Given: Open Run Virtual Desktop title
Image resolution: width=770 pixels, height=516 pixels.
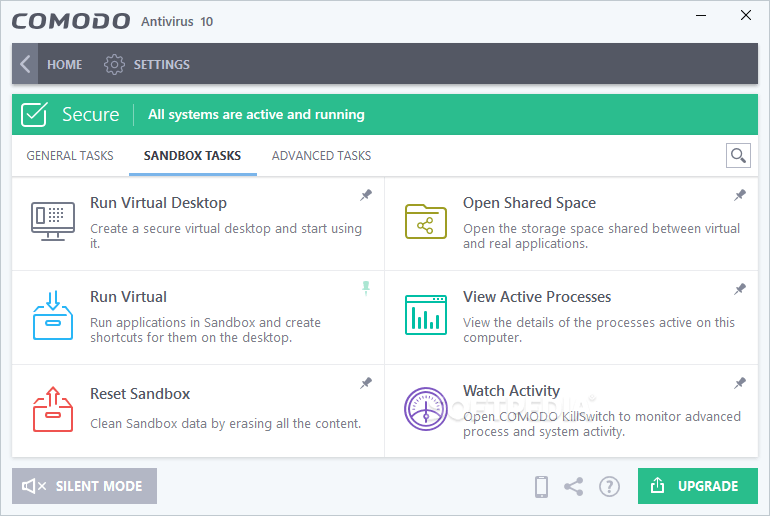Looking at the screenshot, I should pos(158,203).
